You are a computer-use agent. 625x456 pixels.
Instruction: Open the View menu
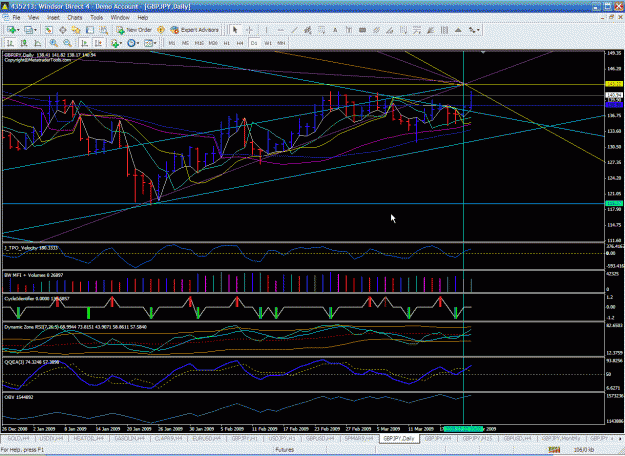(33, 18)
